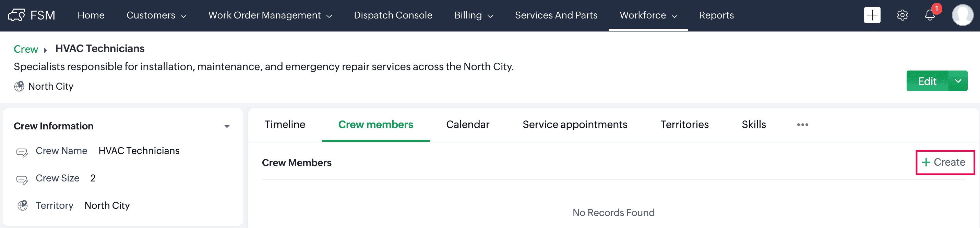
Task: Click the Crew Size field icon
Action: pos(22,179)
